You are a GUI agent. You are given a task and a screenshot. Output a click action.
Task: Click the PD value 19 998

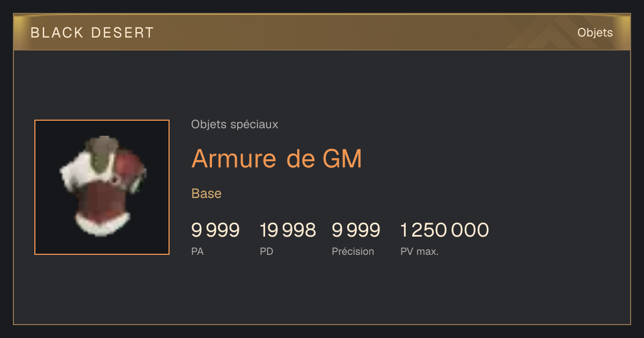tap(288, 230)
